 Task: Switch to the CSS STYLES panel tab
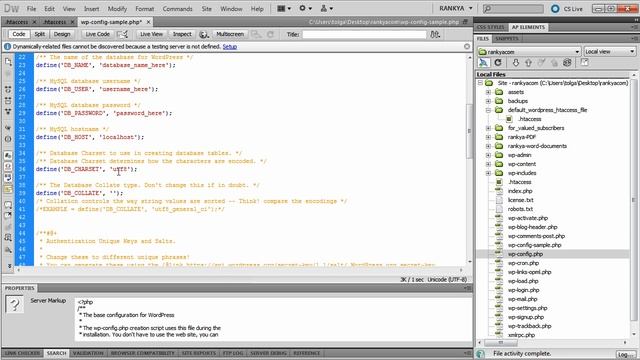pos(491,27)
